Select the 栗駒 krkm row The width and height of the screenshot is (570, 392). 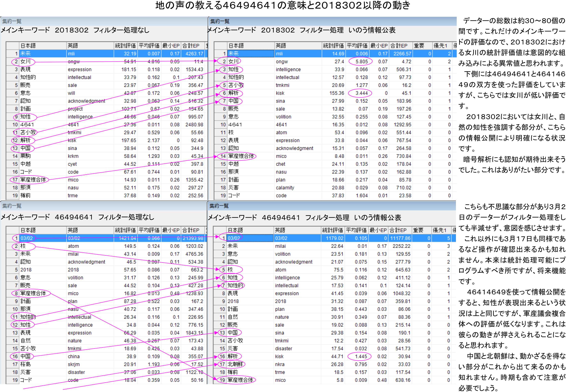click(26, 156)
